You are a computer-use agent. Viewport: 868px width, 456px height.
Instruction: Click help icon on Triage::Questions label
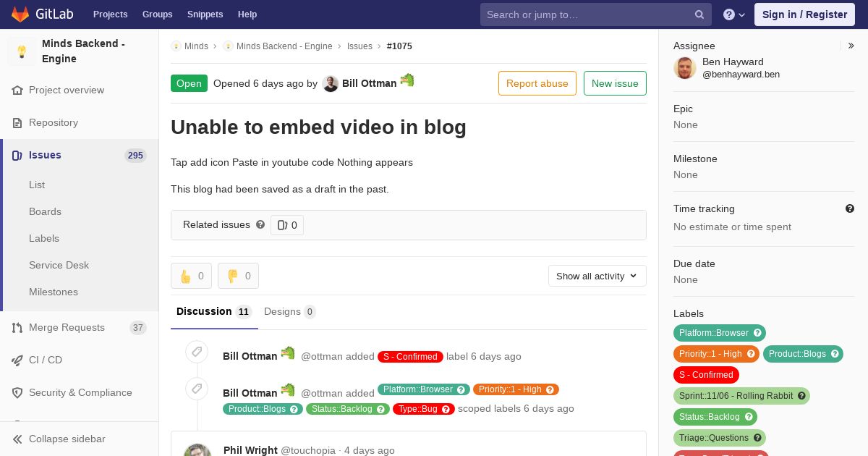757,438
